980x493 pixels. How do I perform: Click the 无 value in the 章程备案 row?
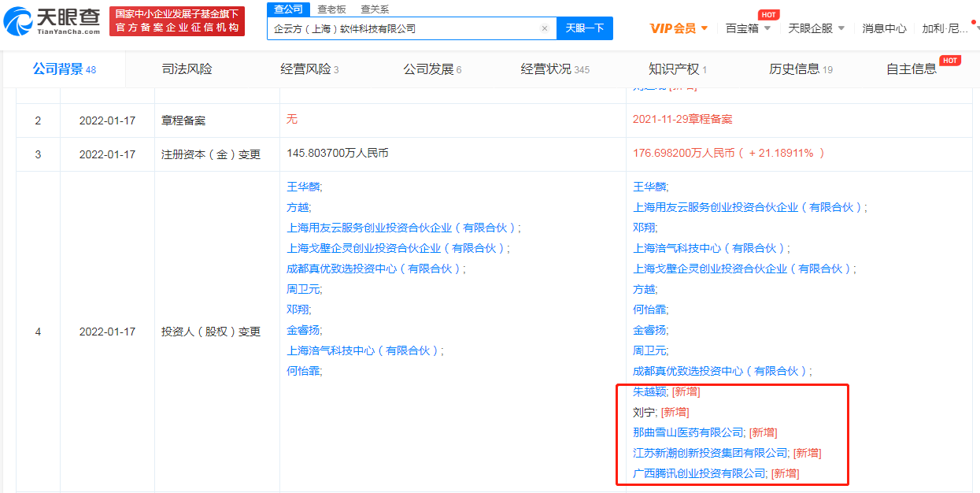tap(292, 119)
